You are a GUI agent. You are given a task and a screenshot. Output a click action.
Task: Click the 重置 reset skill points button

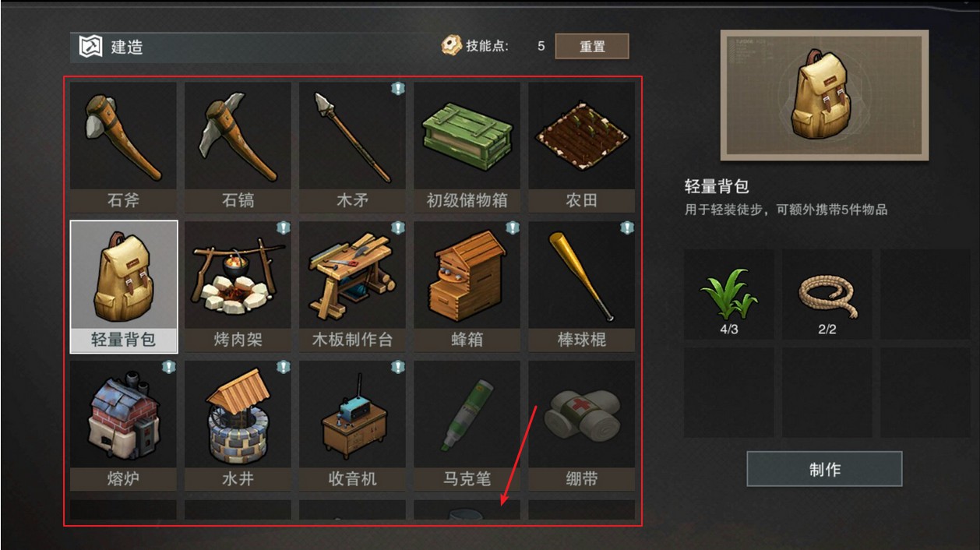pos(592,46)
